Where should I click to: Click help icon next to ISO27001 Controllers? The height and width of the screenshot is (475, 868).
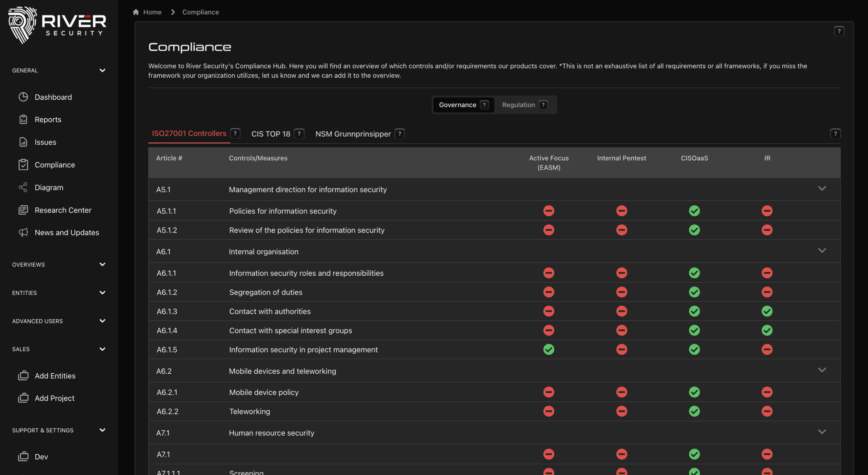pyautogui.click(x=235, y=134)
